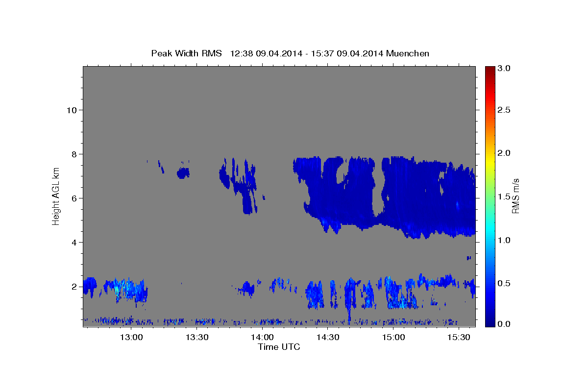This screenshot has height=392, width=588.
Task: Click the 1.5 colorbar tick label
Action: [505, 196]
